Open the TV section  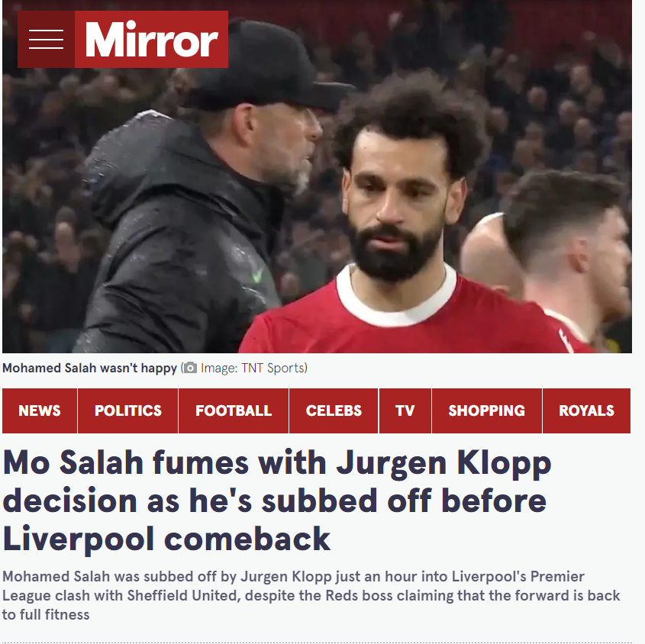tap(405, 411)
